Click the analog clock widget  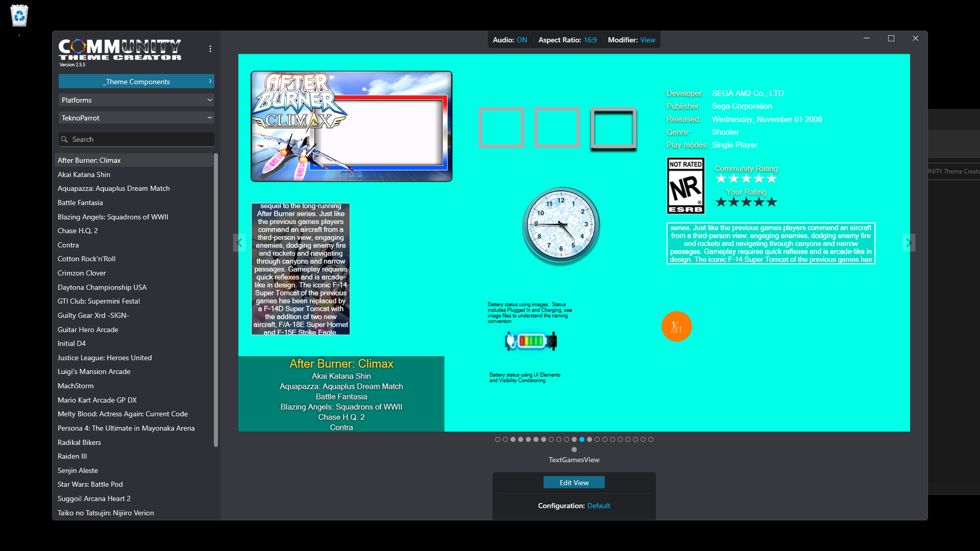[561, 226]
